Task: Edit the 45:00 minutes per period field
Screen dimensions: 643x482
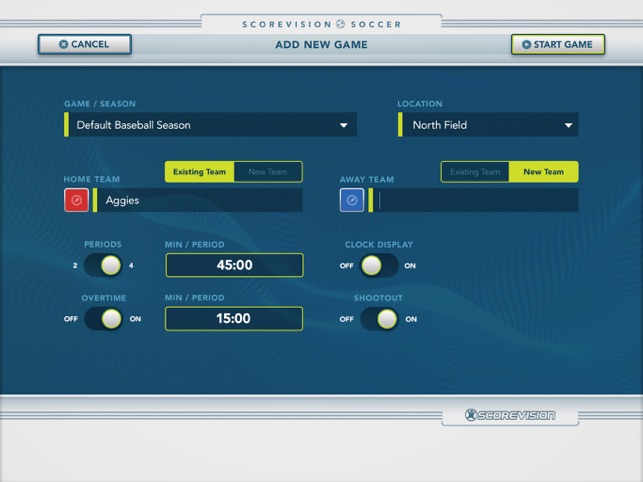Action: pos(235,265)
